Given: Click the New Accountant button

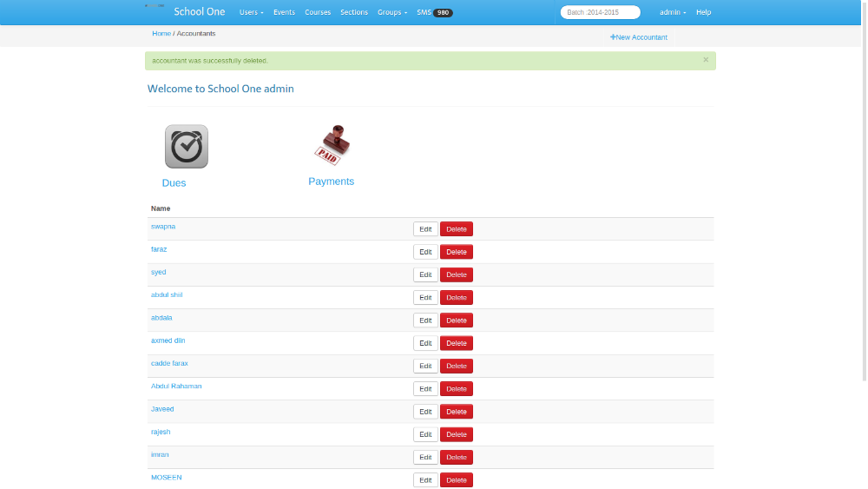Looking at the screenshot, I should point(639,37).
